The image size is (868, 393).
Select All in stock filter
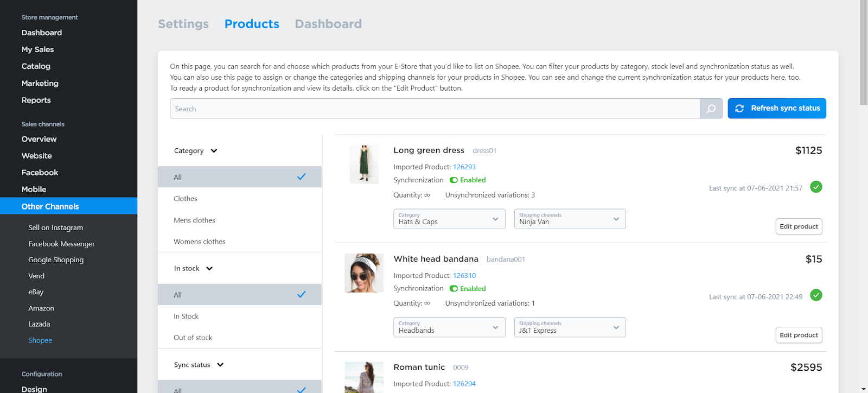[240, 295]
